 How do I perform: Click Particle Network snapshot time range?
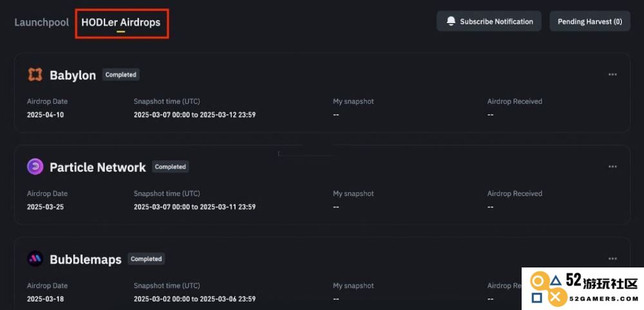(x=194, y=207)
